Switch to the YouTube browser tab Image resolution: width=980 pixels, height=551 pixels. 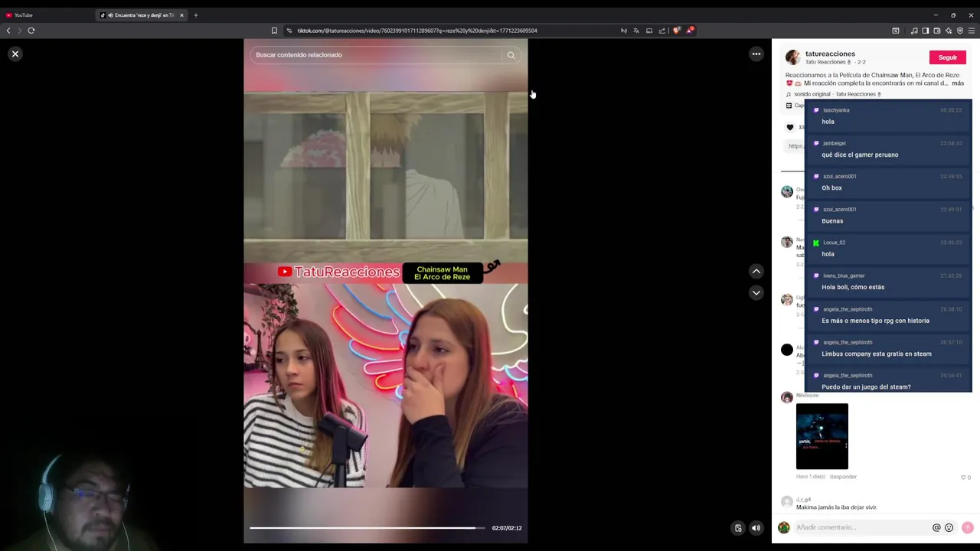[x=46, y=15]
